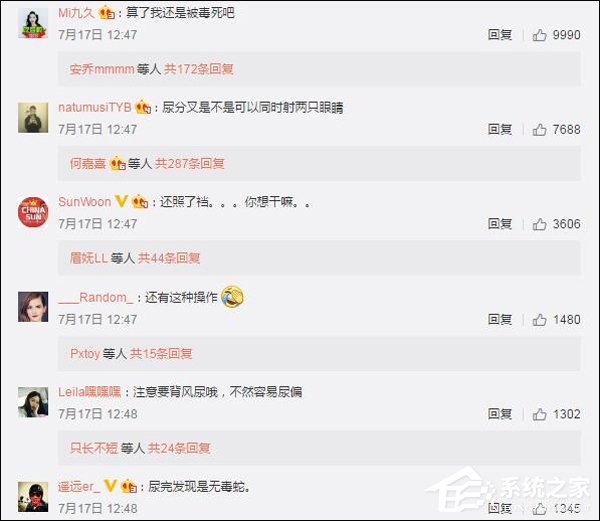
Task: Click ___Random_'s profile avatar photo
Action: coord(33,307)
